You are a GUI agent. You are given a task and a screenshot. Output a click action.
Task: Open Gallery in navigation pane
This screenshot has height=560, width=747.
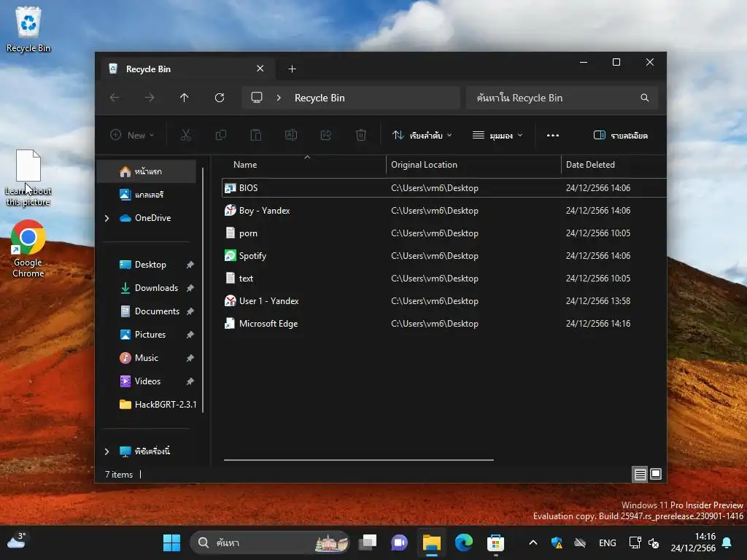pos(146,195)
